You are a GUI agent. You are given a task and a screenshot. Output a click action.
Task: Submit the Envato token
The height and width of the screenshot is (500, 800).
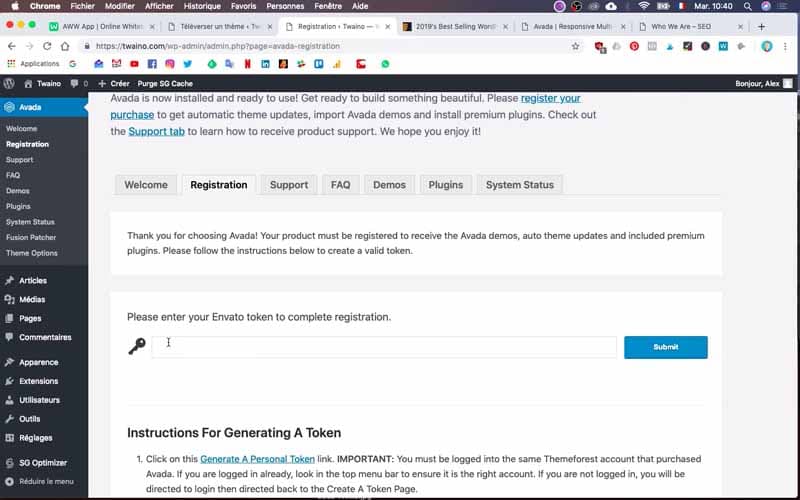pyautogui.click(x=666, y=347)
